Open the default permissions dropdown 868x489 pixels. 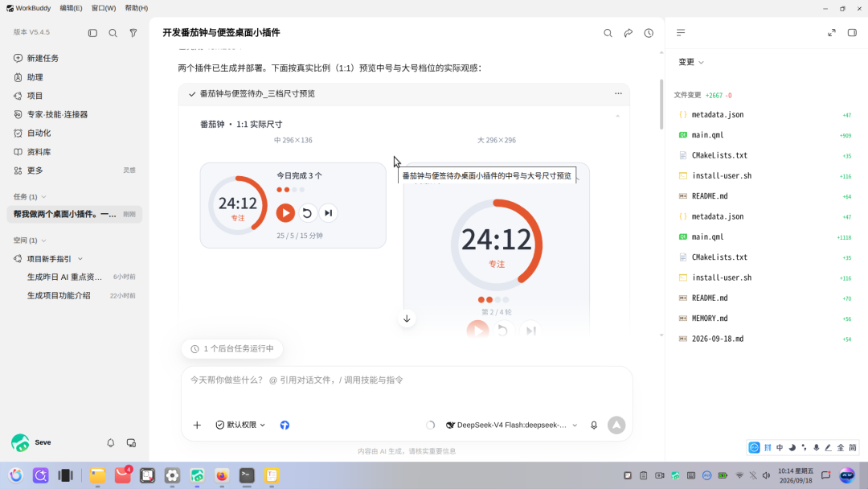240,425
